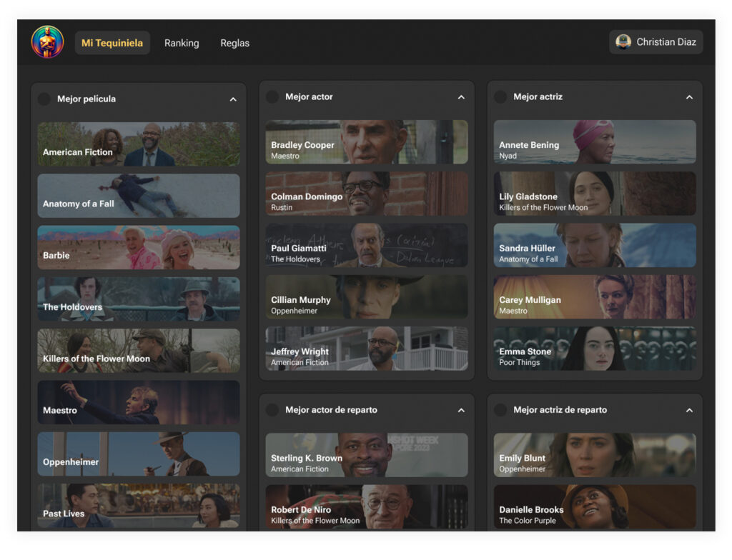The width and height of the screenshot is (732, 560).
Task: Toggle the Mejor actriz status circle
Action: [x=500, y=97]
